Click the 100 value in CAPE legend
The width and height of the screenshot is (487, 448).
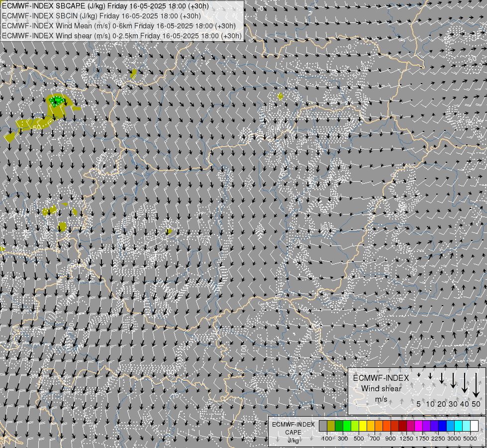(327, 439)
